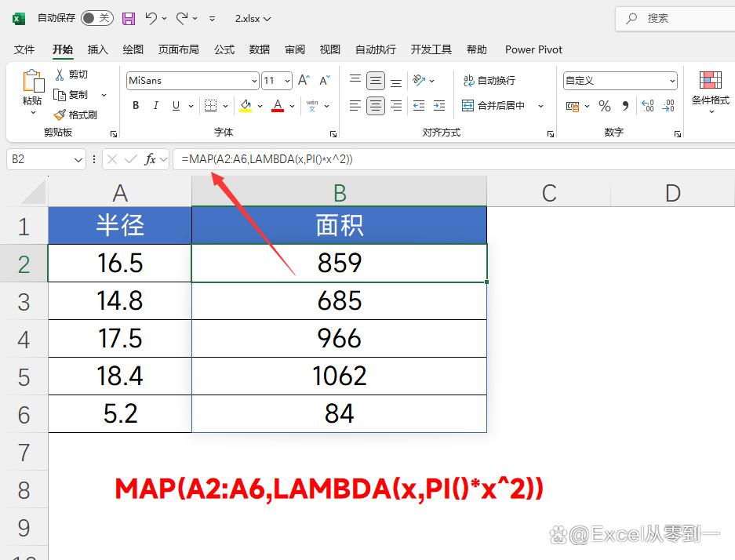This screenshot has height=560, width=735.
Task: Switch to the 公式 (Formulas) ribbon tab
Action: 224,49
